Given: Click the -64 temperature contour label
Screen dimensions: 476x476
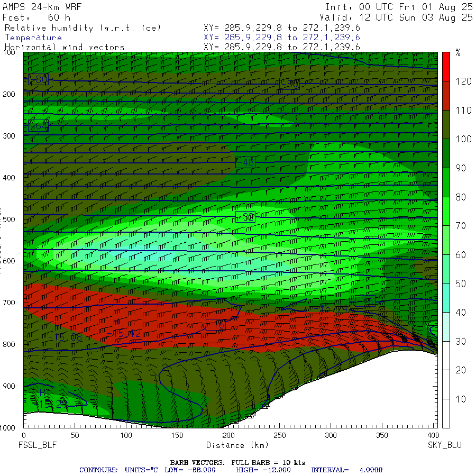Looking at the screenshot, I should click(38, 125).
